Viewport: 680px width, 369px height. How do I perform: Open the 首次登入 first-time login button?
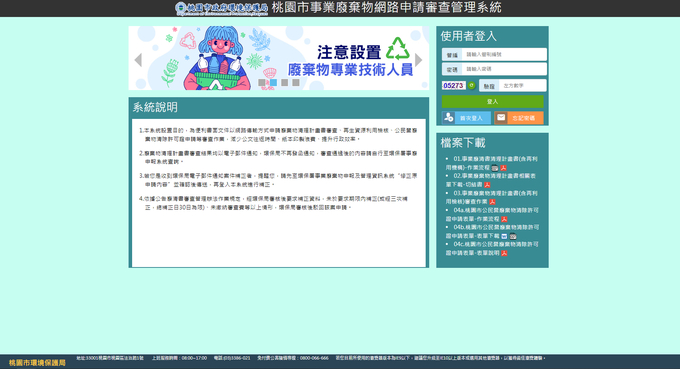(467, 118)
